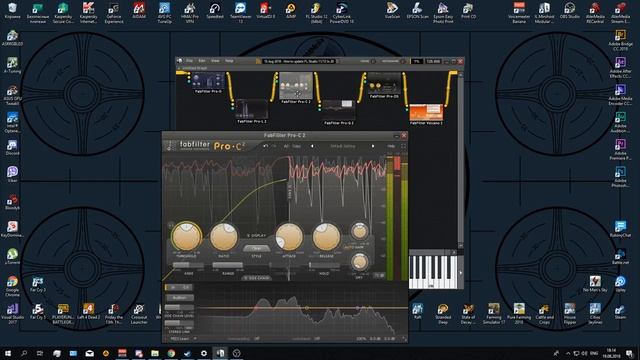
Task: Select previous preset arrow in Pro-C 2
Action: coord(312,146)
